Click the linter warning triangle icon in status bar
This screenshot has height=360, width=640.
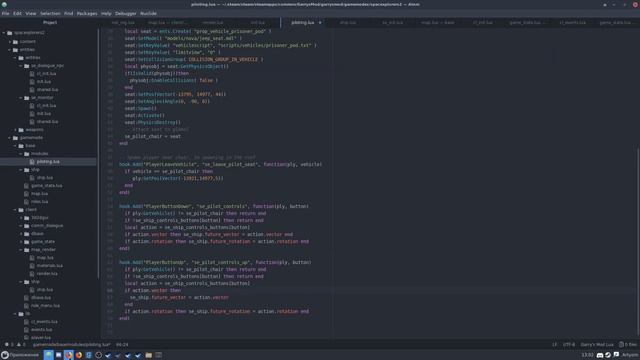point(19,344)
